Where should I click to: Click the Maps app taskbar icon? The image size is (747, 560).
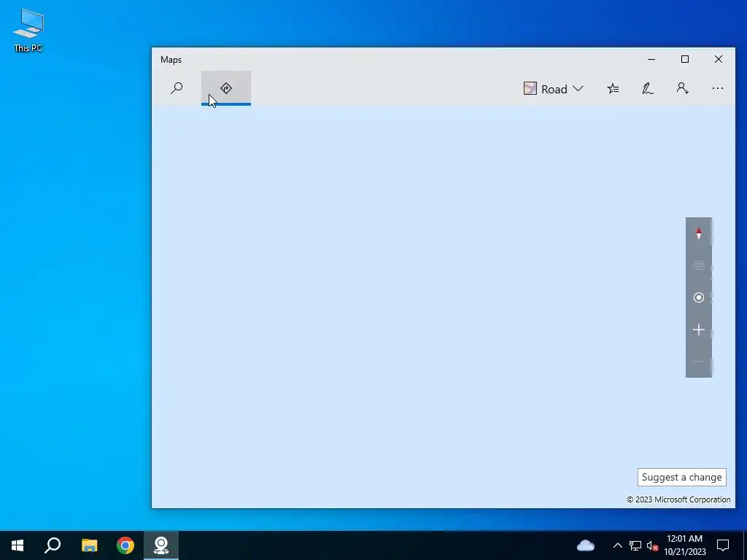point(161,545)
